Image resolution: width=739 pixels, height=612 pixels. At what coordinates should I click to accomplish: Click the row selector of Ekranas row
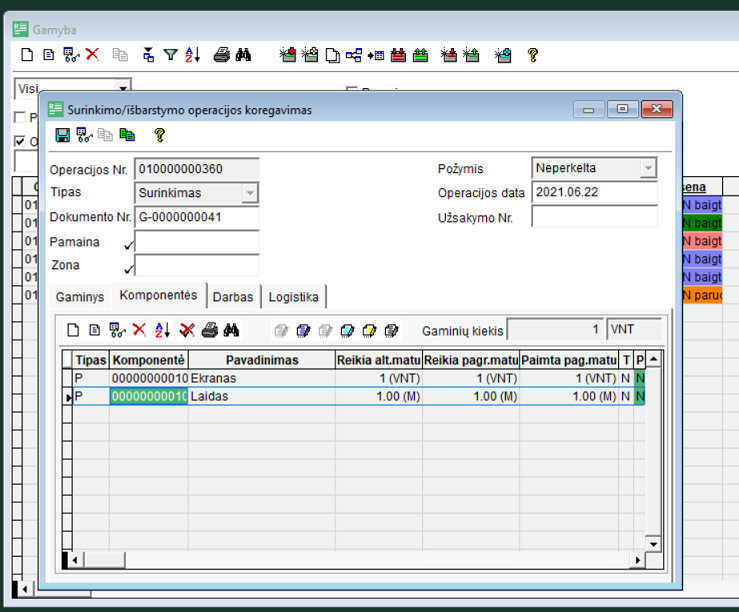(x=67, y=378)
